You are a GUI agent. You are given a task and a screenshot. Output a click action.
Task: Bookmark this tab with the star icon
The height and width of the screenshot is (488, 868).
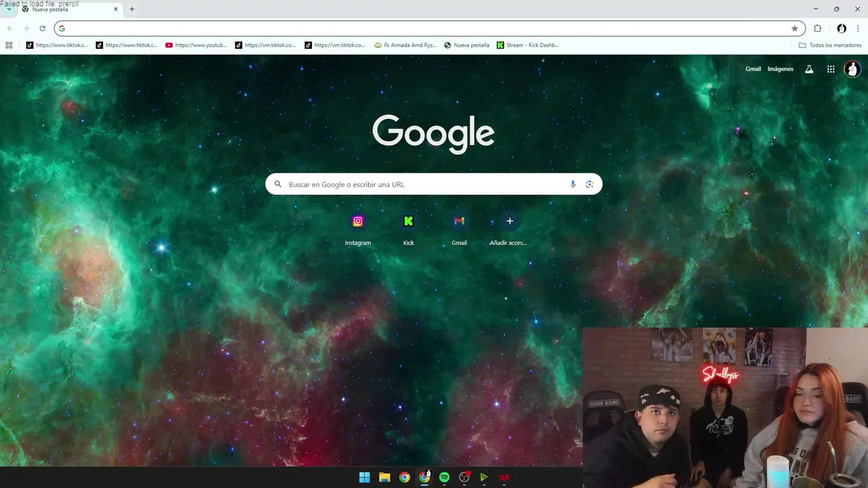coord(795,28)
